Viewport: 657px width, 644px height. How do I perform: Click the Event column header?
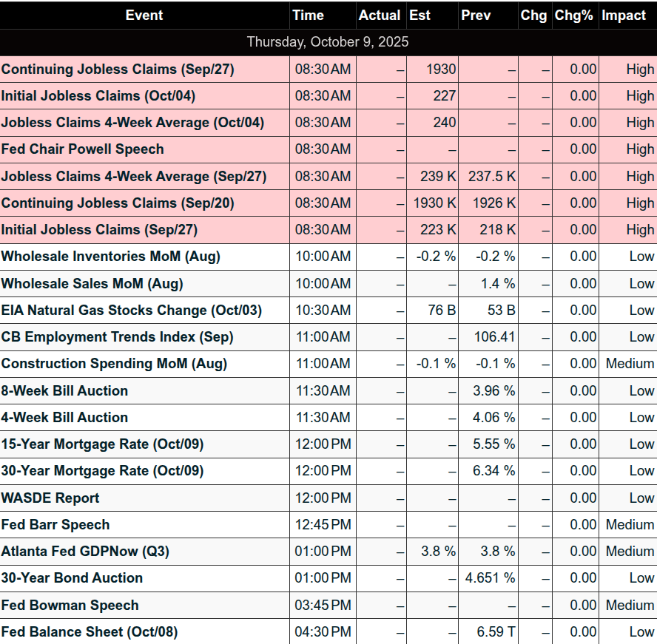pyautogui.click(x=144, y=16)
